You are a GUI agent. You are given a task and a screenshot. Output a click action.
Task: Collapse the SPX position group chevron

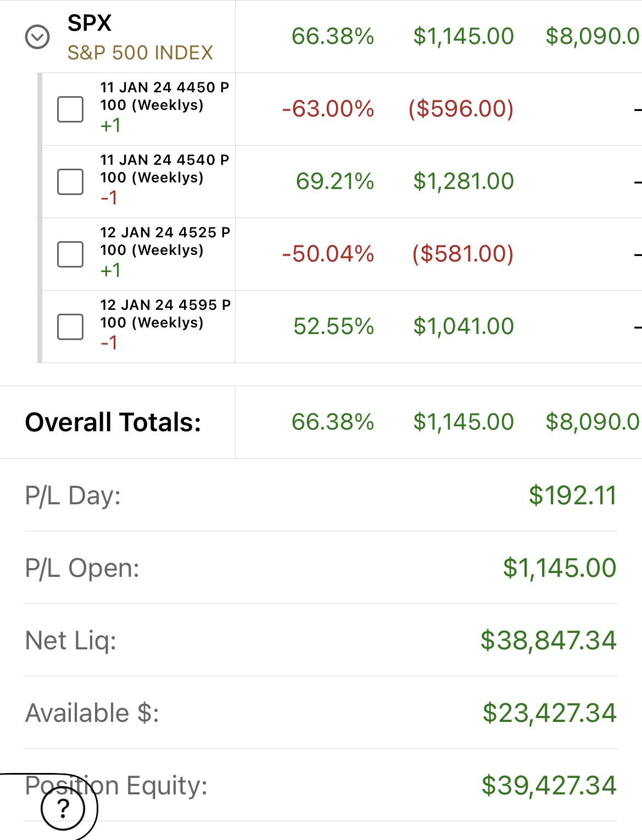(37, 37)
